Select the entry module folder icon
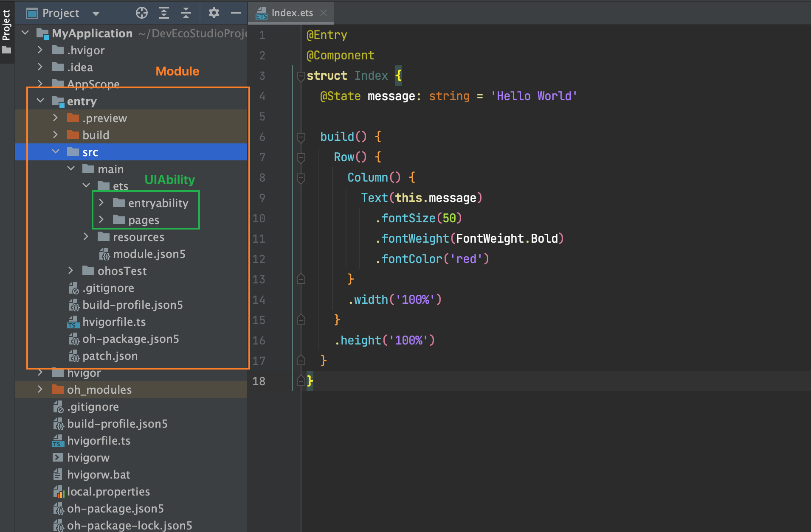Screen dimensions: 811x532 (58, 101)
